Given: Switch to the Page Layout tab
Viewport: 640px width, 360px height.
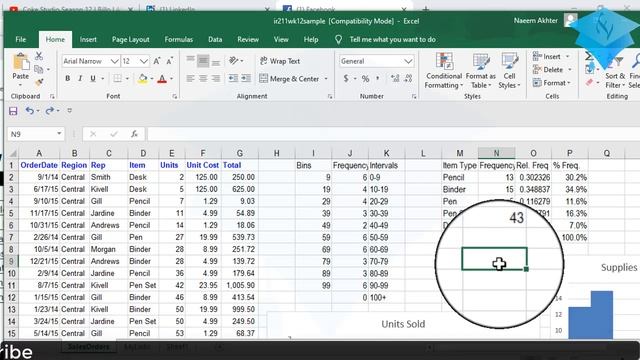Looking at the screenshot, I should [131, 40].
